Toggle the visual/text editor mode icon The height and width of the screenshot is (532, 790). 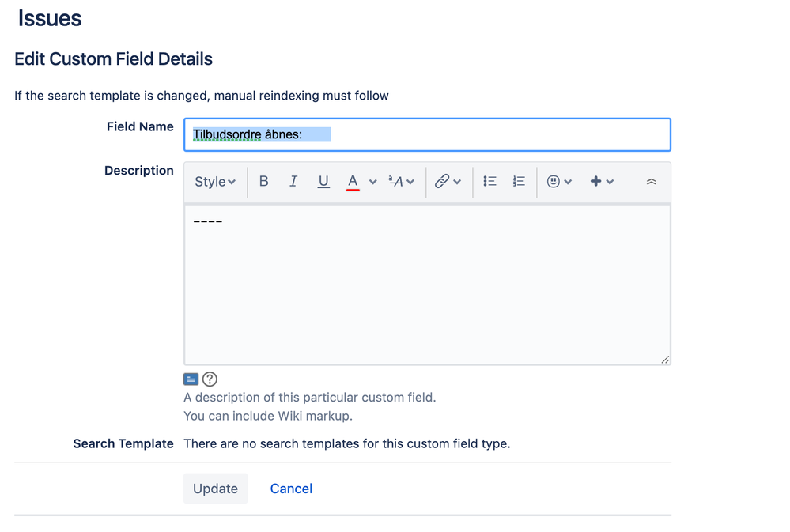tap(191, 379)
